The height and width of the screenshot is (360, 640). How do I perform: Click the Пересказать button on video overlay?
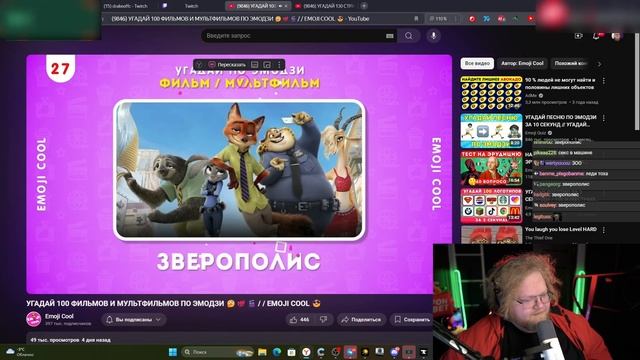227,64
